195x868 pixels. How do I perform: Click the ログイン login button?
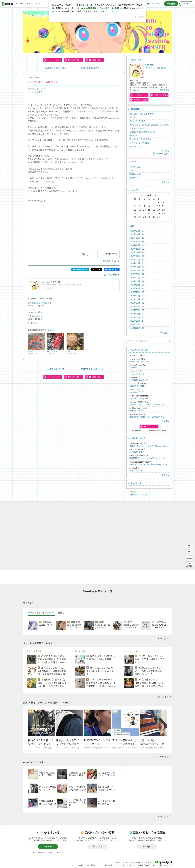coord(186,4)
